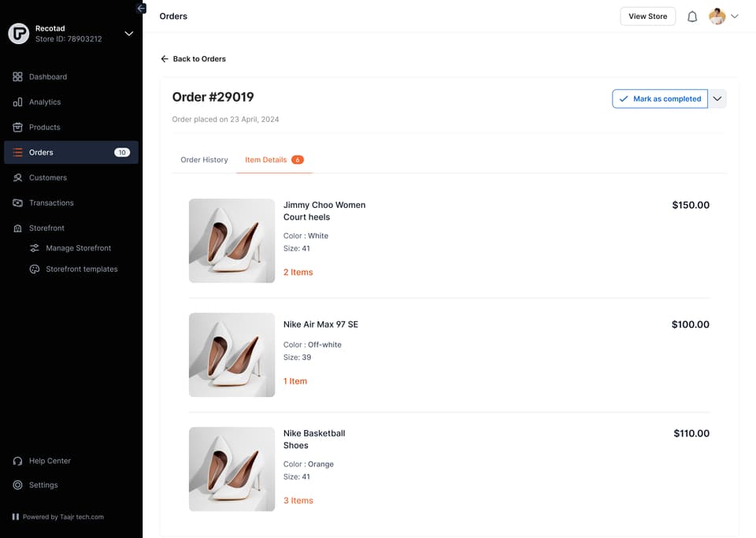This screenshot has height=538, width=756.
Task: Open Storefront templates submenu item
Action: click(81, 269)
